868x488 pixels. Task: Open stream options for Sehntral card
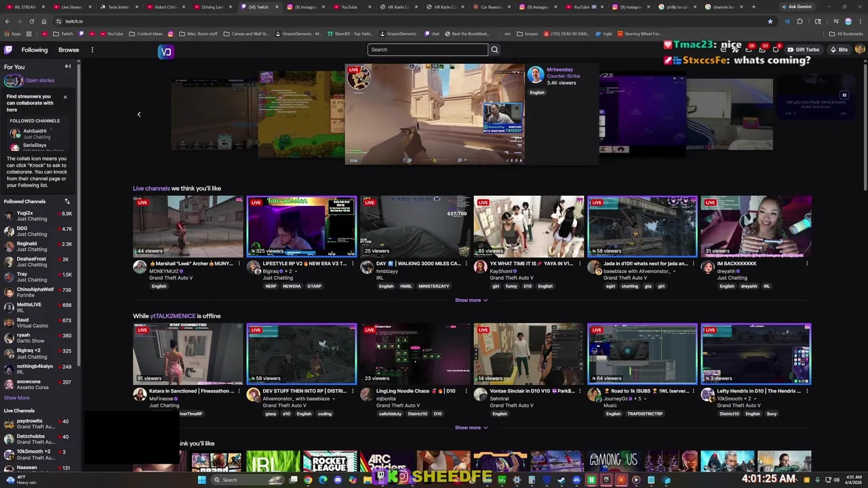point(580,391)
